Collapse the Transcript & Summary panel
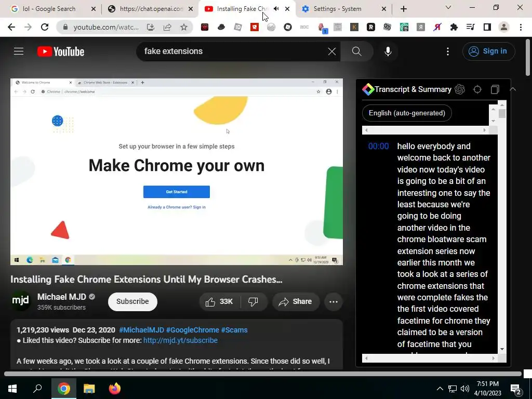Screen dimensions: 532x399 click(513, 89)
